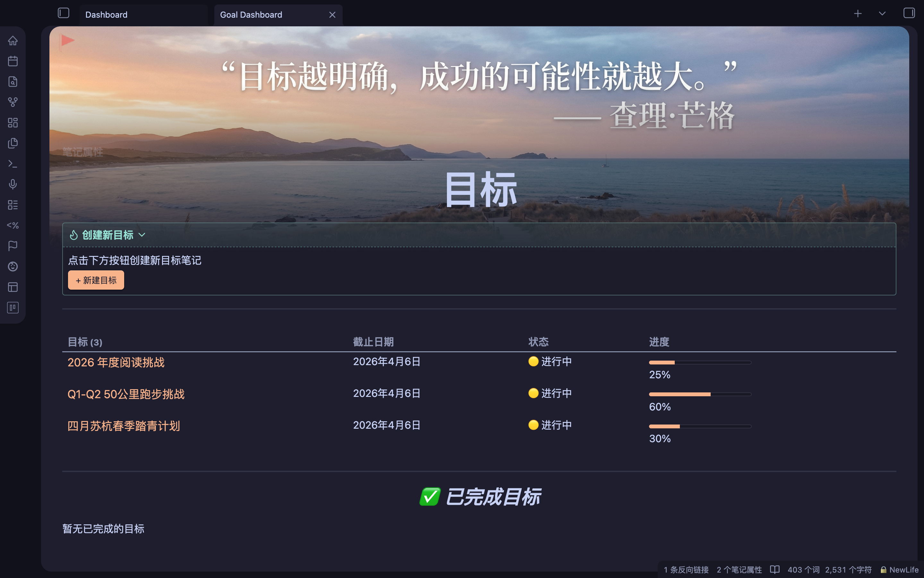
Task: Open the home ribbon icon
Action: pos(13,40)
